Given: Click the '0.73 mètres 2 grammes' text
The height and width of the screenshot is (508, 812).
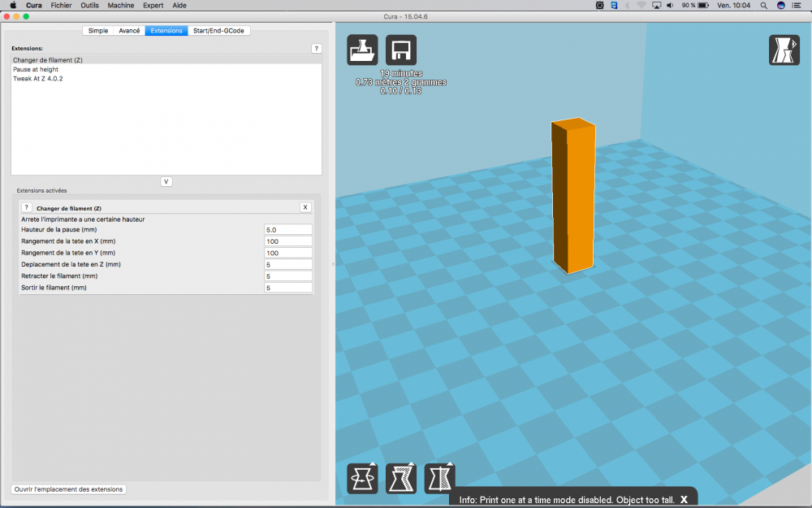Looking at the screenshot, I should pyautogui.click(x=401, y=82).
